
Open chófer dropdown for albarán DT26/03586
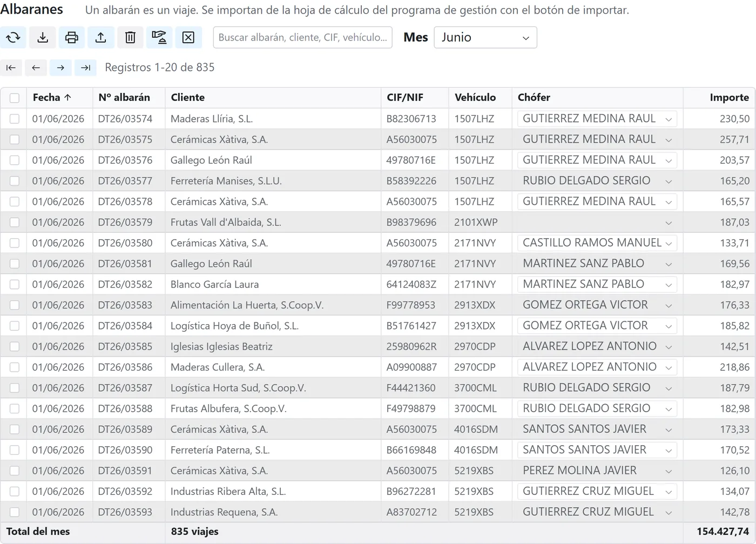point(597,367)
